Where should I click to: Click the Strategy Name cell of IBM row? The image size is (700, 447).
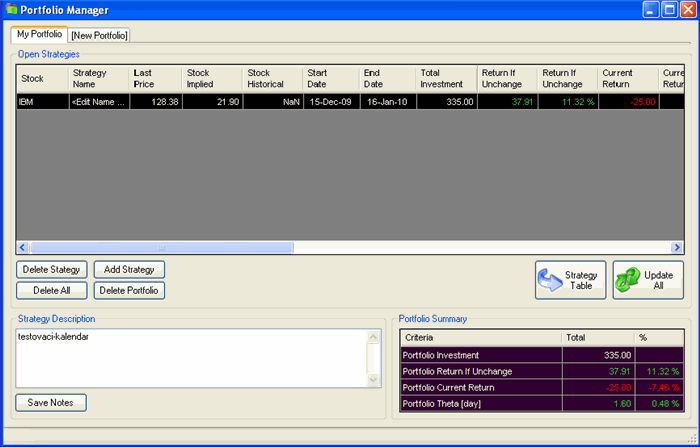click(97, 102)
